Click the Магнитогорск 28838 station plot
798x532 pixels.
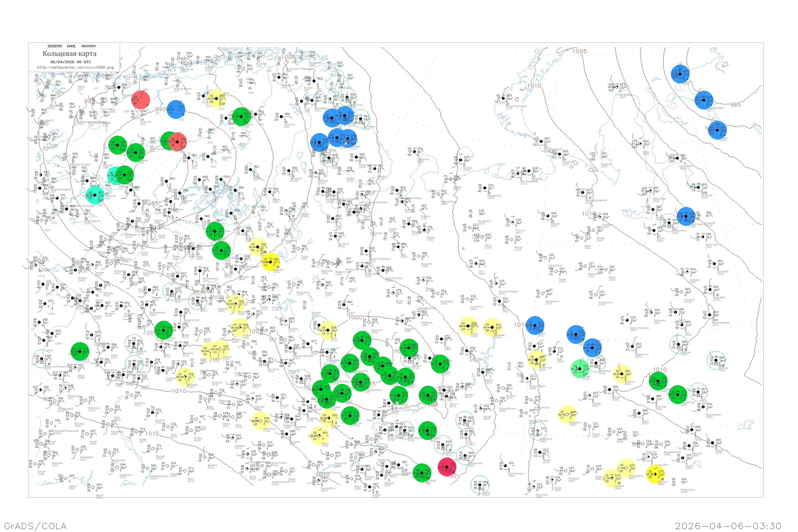point(506,465)
